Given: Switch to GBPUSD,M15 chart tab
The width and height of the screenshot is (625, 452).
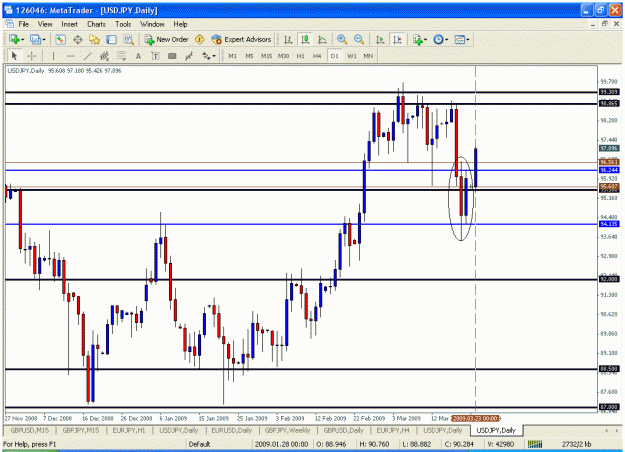Looking at the screenshot, I should click(29, 430).
